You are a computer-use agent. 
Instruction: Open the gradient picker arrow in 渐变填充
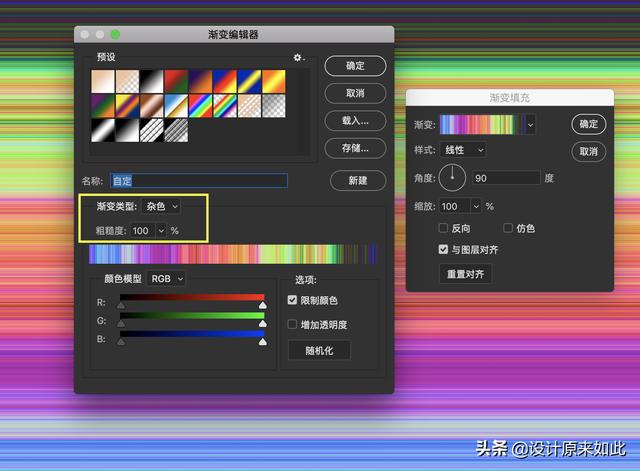pyautogui.click(x=531, y=124)
